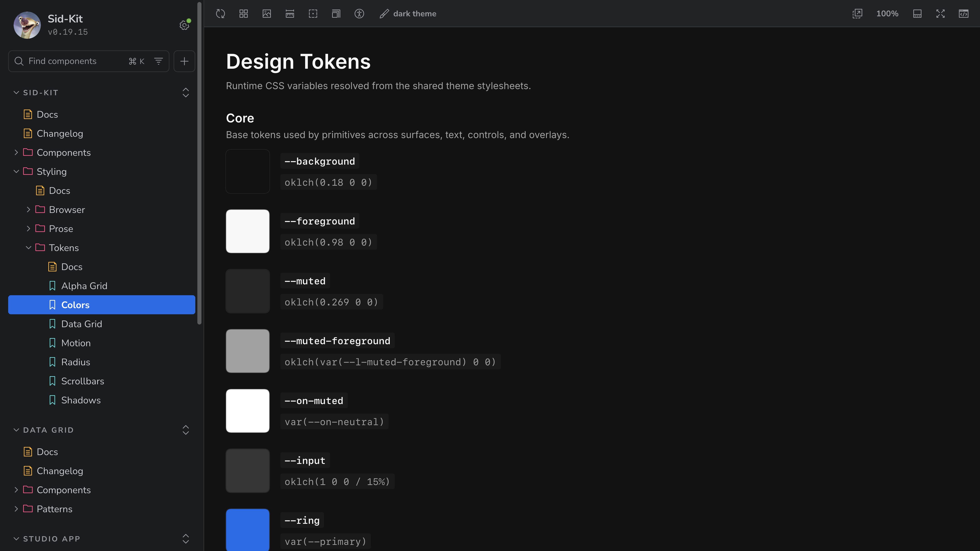Click the background image toolbar icon
This screenshot has width=980, height=551.
click(267, 14)
